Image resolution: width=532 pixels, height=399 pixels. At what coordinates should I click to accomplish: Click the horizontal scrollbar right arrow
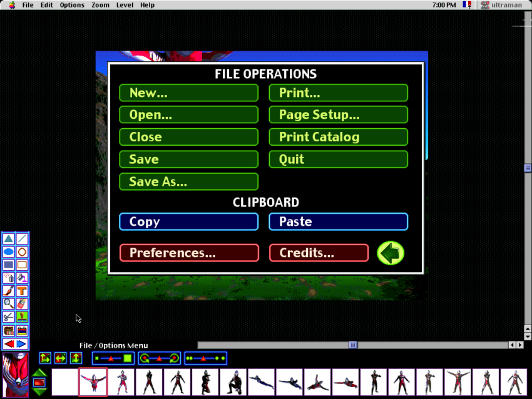[519, 345]
